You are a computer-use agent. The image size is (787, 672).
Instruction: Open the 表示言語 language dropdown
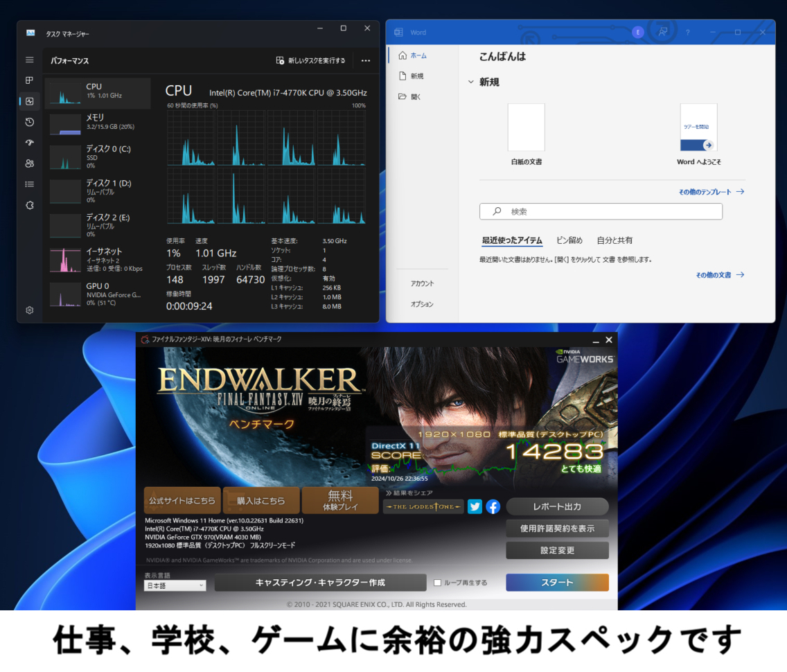coord(175,585)
